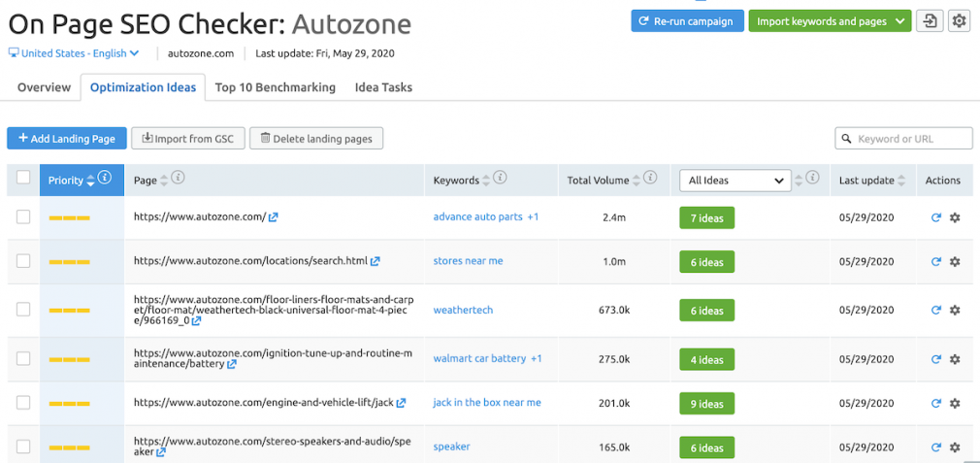Click Re-run campaign button
Screen dimensions: 980x463
(x=688, y=21)
